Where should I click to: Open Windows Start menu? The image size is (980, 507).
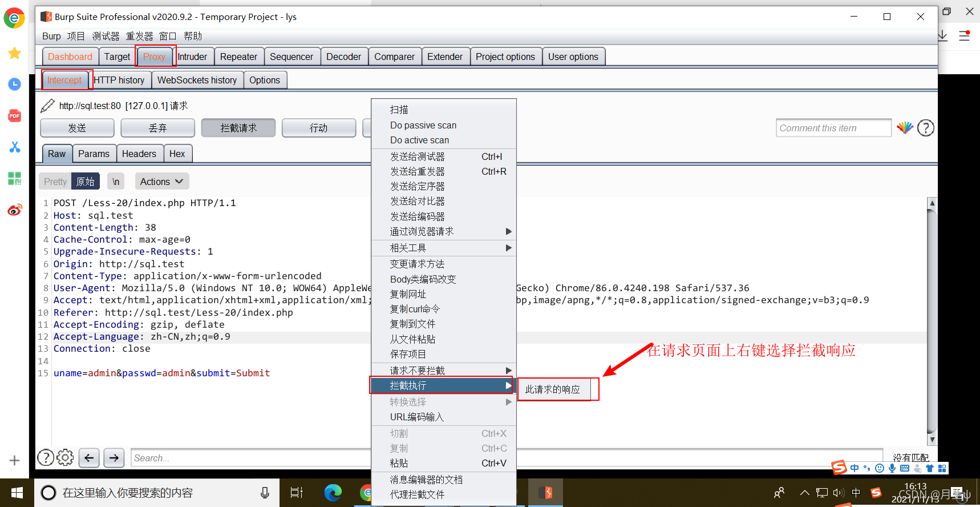[17, 493]
